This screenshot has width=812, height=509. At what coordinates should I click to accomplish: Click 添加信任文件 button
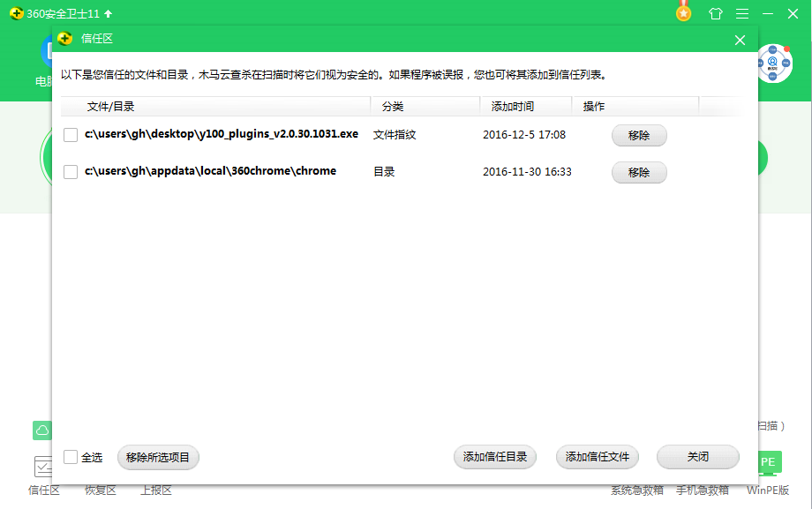pyautogui.click(x=598, y=457)
